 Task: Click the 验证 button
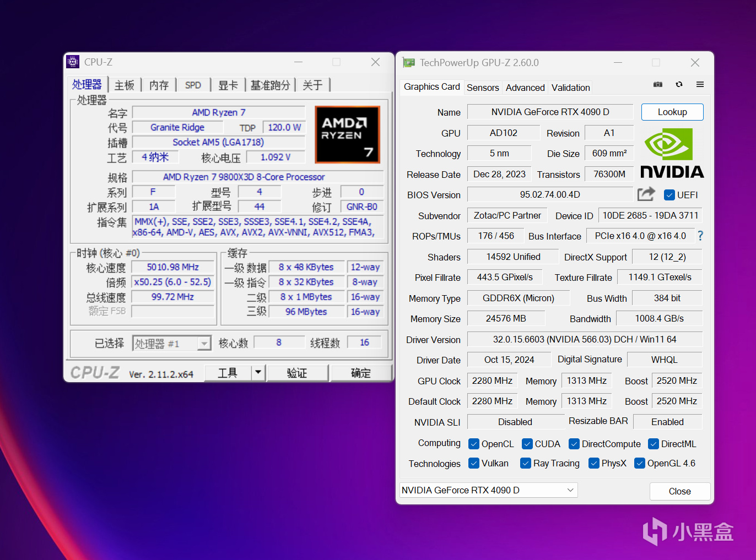298,373
